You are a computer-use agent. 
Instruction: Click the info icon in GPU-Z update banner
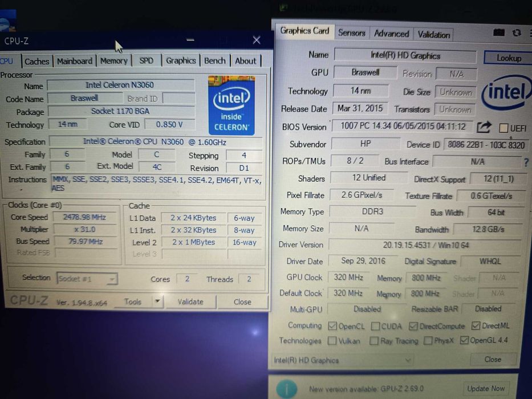287,389
